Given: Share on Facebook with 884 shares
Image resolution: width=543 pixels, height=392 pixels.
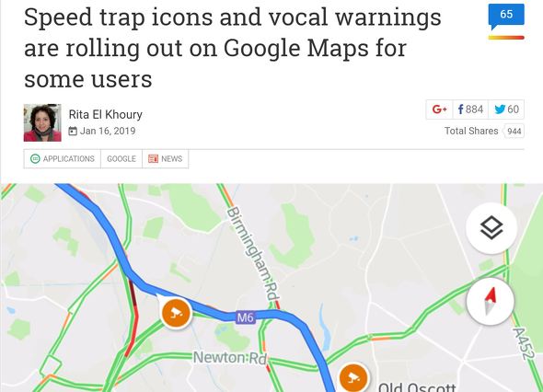Looking at the screenshot, I should pos(470,110).
